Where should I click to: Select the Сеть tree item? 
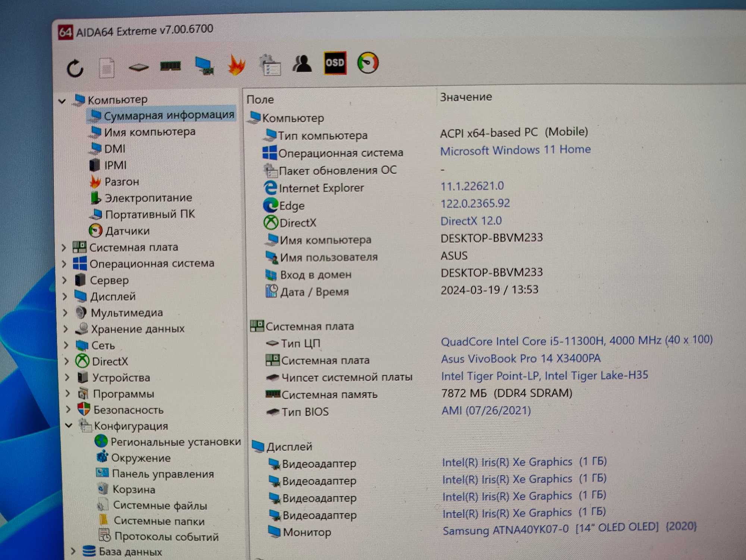[x=103, y=345]
